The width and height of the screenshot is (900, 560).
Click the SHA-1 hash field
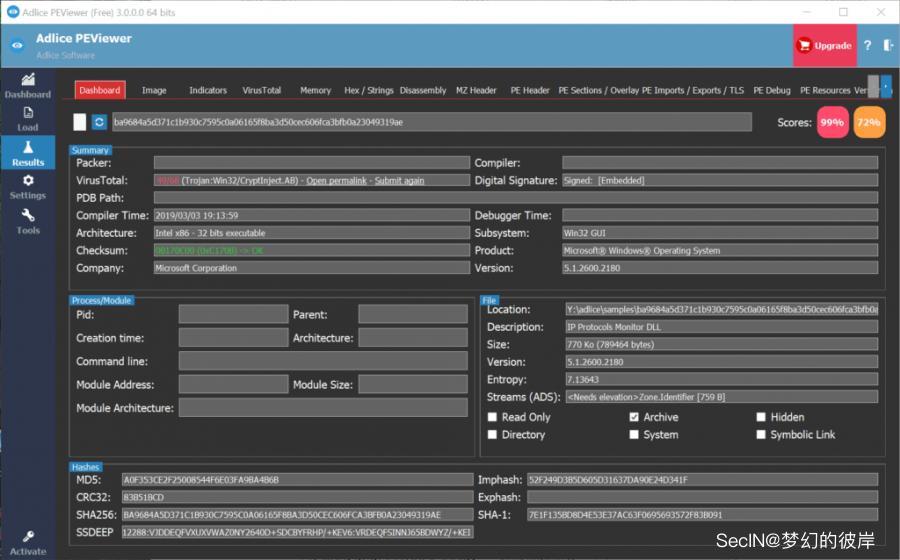pyautogui.click(x=703, y=515)
